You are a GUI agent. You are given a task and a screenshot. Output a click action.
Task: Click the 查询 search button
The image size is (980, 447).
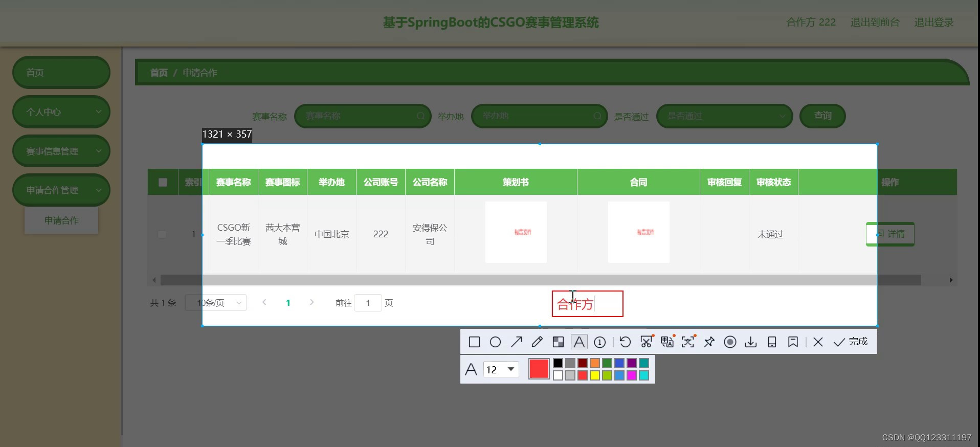(x=822, y=116)
